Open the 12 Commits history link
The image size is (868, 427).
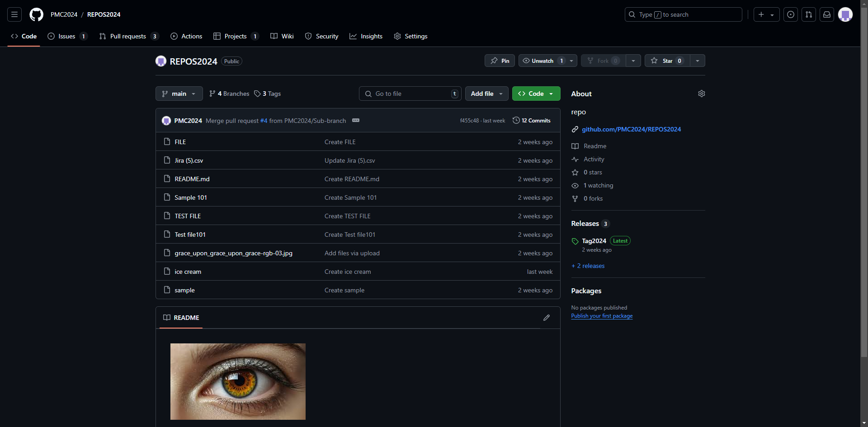coord(532,120)
